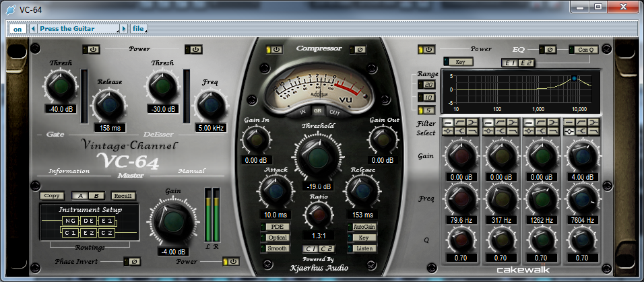Image resolution: width=644 pixels, height=282 pixels.
Task: Click the 1.3:1 ratio value field
Action: (x=319, y=236)
